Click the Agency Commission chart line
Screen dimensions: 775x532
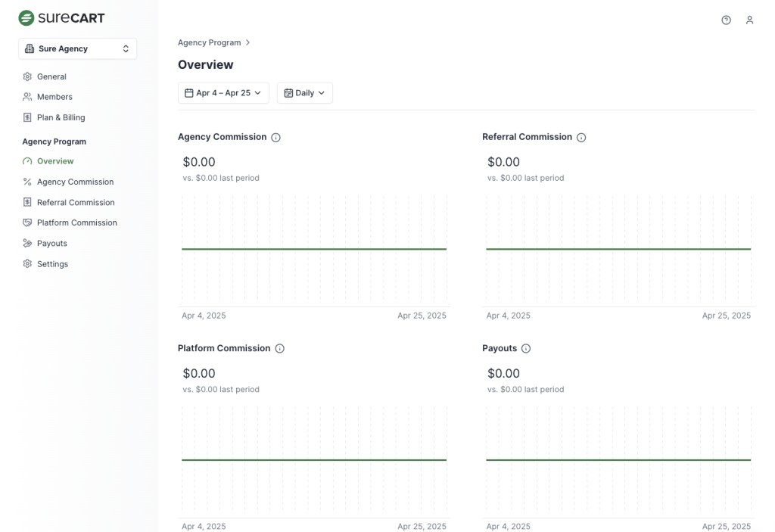(313, 249)
